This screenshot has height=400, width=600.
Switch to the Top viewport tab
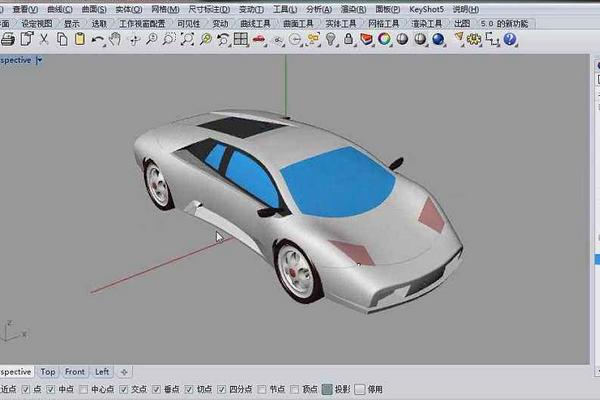tap(48, 372)
